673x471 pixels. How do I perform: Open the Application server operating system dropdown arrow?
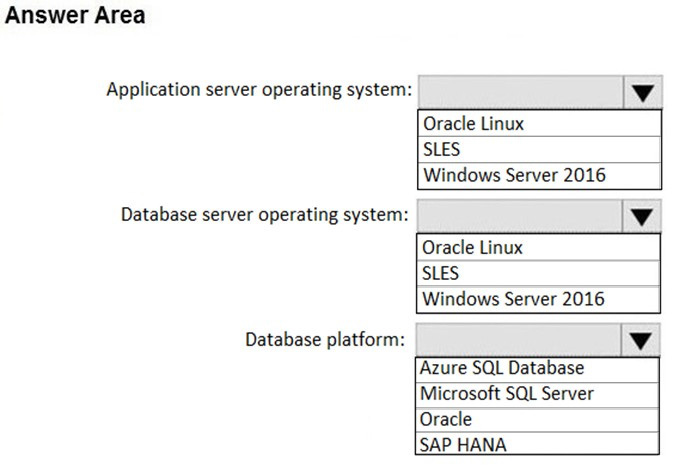pyautogui.click(x=642, y=92)
